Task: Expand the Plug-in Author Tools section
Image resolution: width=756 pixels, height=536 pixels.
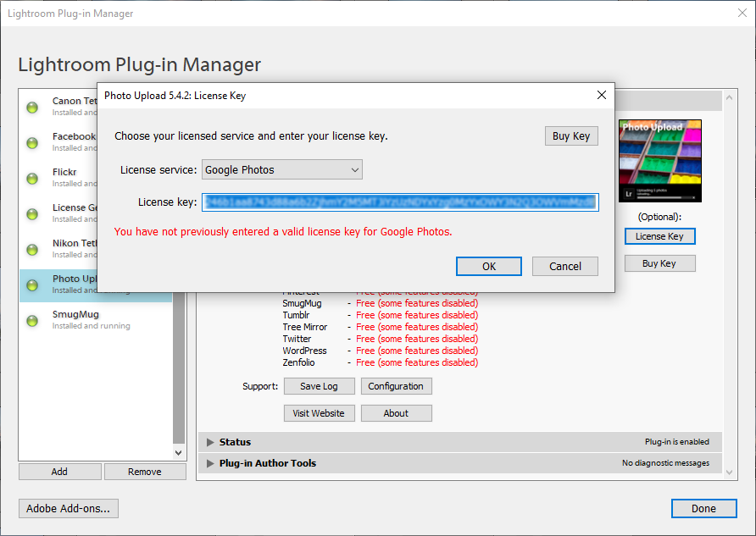Action: pos(211,463)
